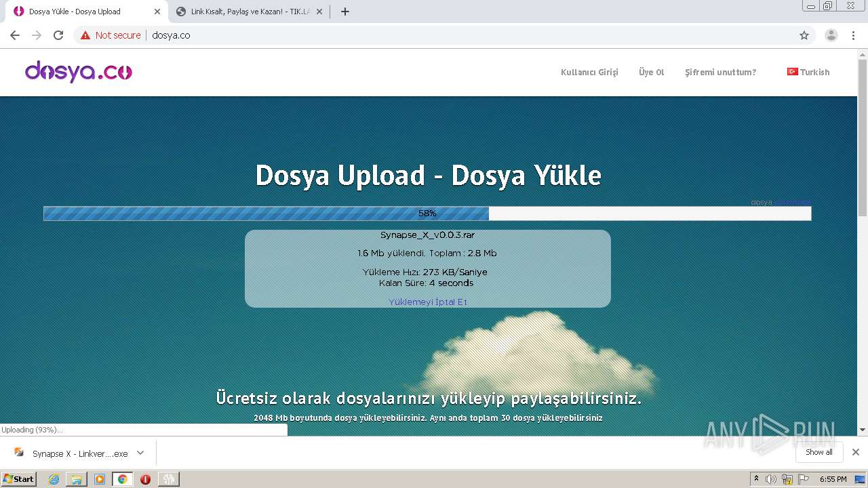Open the Action Center flag icon

(x=804, y=479)
